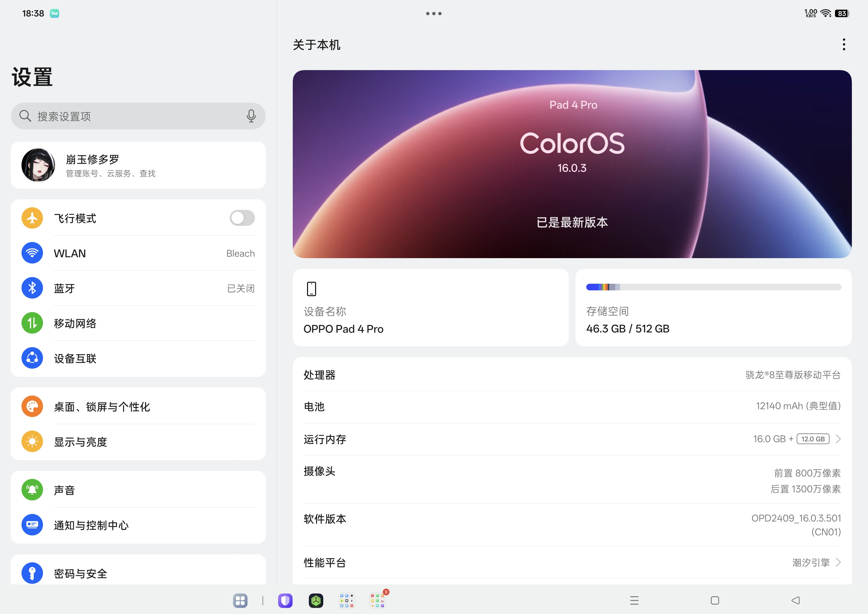The image size is (868, 614).
Task: Open the airplane mode icon entry
Action: 32,218
